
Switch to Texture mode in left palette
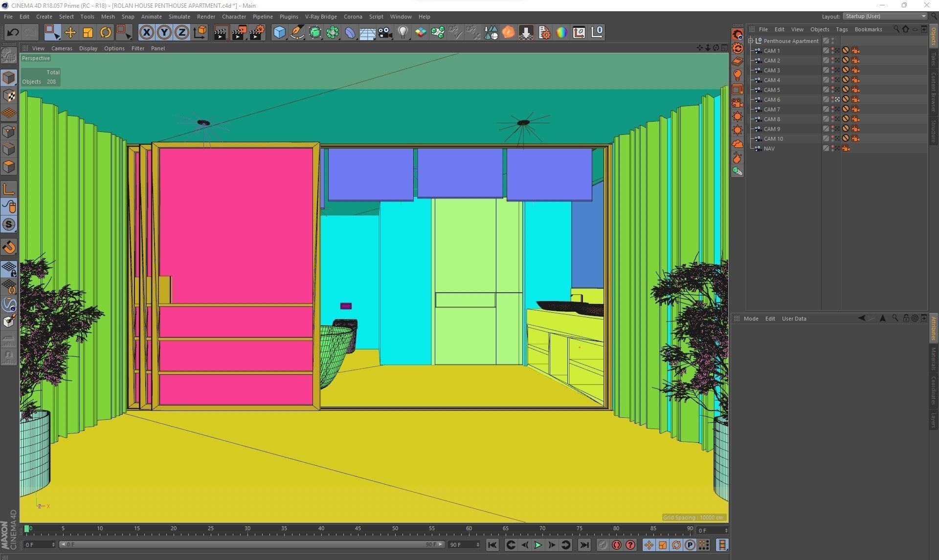pos(9,96)
